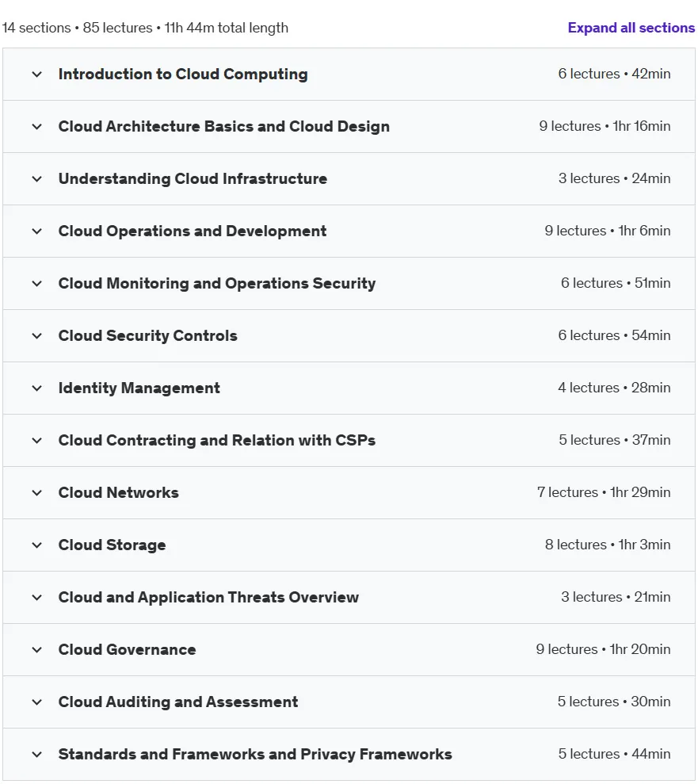This screenshot has height=784, width=698.
Task: Expand Cloud Architecture Basics and Cloud Design chevron
Action: point(37,127)
